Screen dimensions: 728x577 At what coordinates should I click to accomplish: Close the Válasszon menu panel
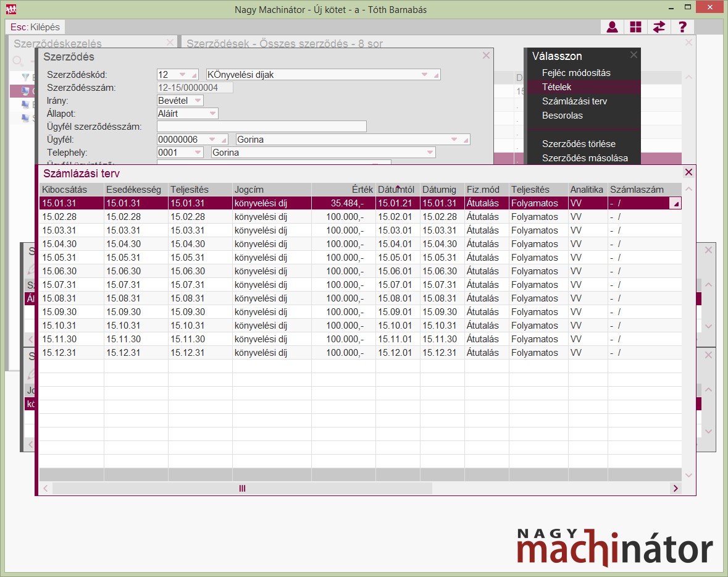click(x=634, y=55)
